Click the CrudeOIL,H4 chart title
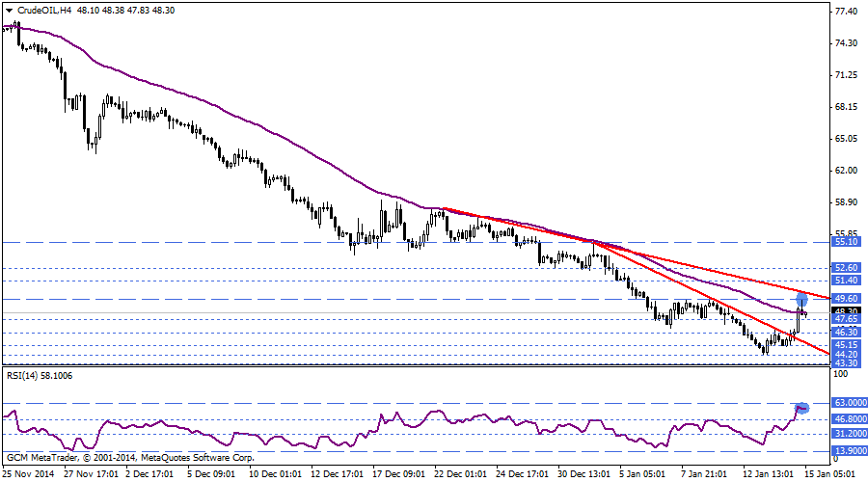868x482 pixels. coord(46,9)
